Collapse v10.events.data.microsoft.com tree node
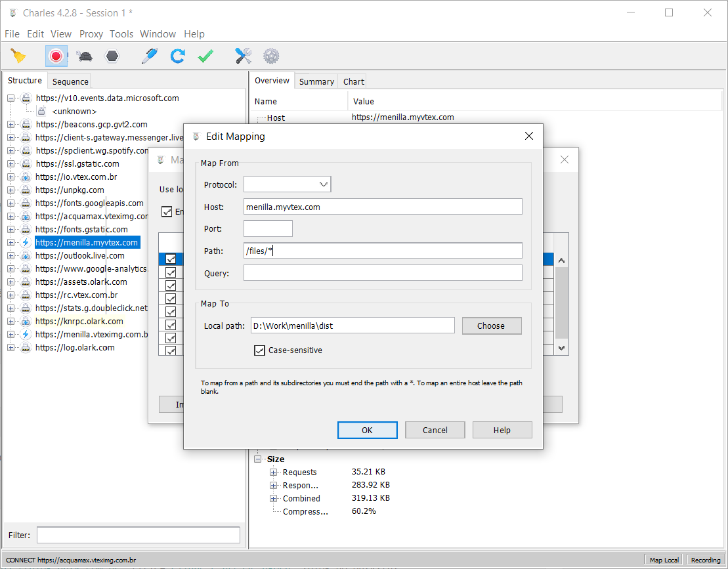 tap(11, 98)
